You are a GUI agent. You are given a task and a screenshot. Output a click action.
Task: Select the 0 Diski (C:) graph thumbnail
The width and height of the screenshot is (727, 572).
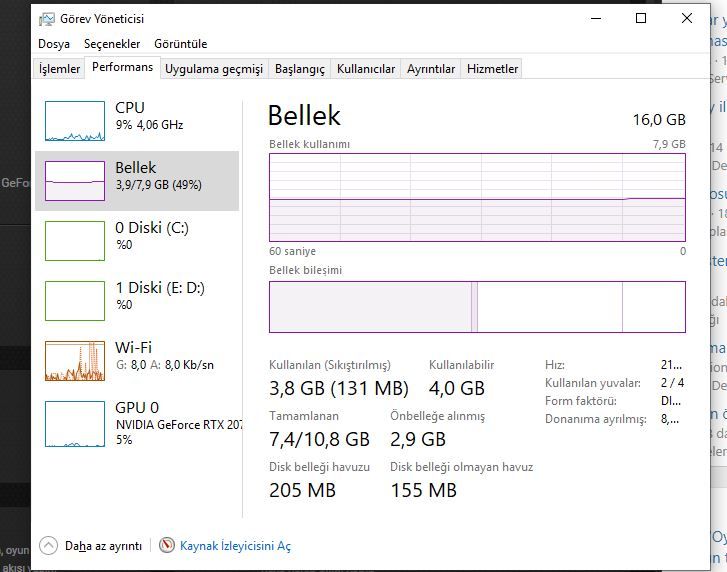click(x=74, y=241)
